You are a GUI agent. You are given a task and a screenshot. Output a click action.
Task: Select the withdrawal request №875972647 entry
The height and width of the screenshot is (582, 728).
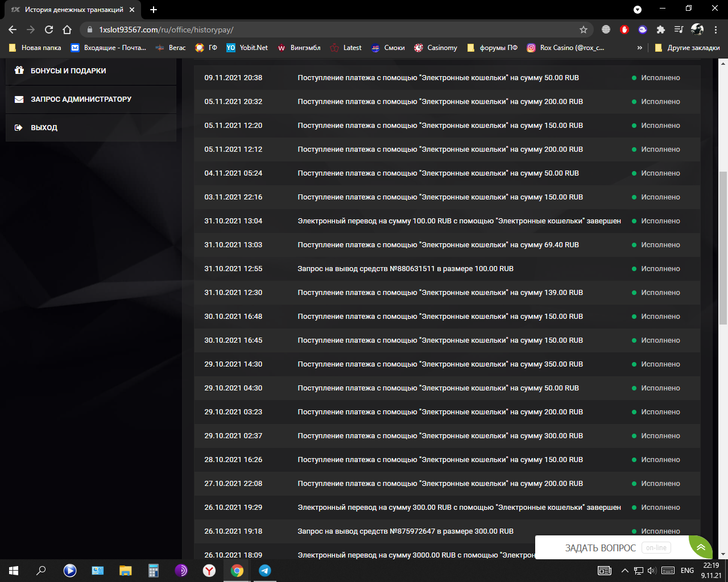[x=406, y=531]
